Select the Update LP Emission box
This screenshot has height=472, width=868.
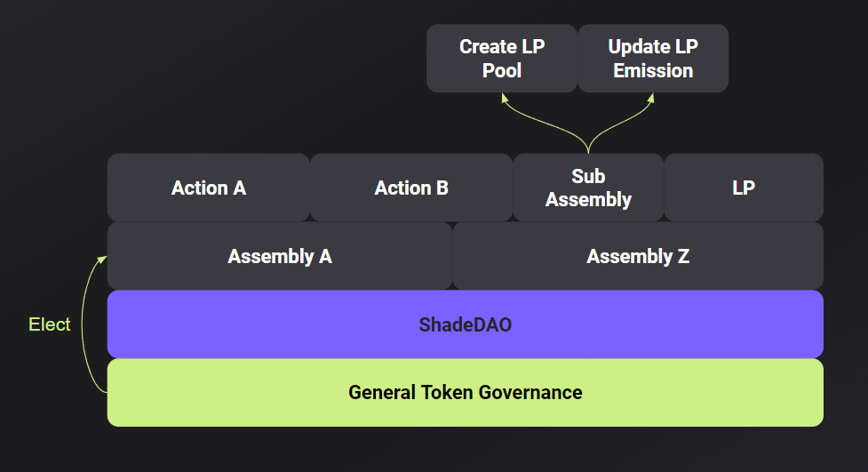pyautogui.click(x=653, y=58)
